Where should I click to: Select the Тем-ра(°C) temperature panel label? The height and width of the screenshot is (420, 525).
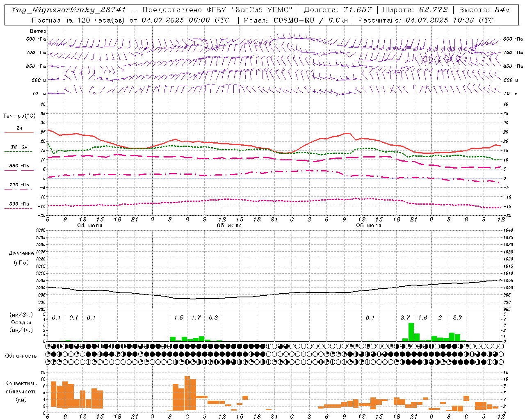20,116
